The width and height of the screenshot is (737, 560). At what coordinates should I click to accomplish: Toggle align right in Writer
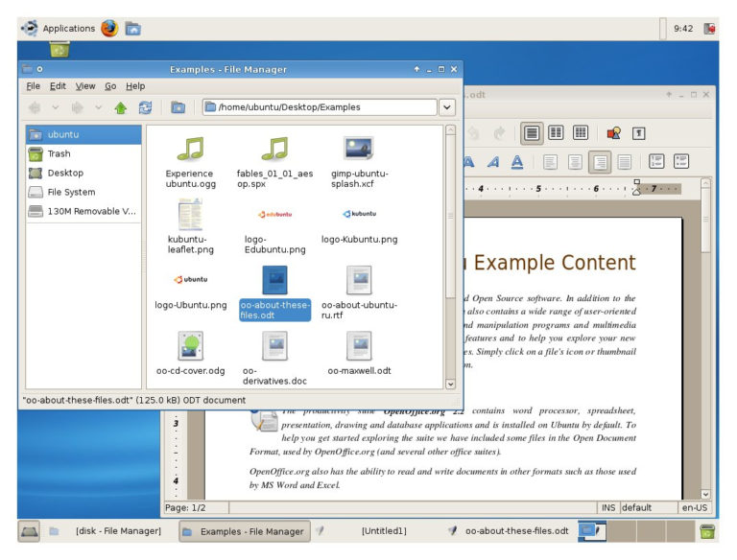(600, 162)
